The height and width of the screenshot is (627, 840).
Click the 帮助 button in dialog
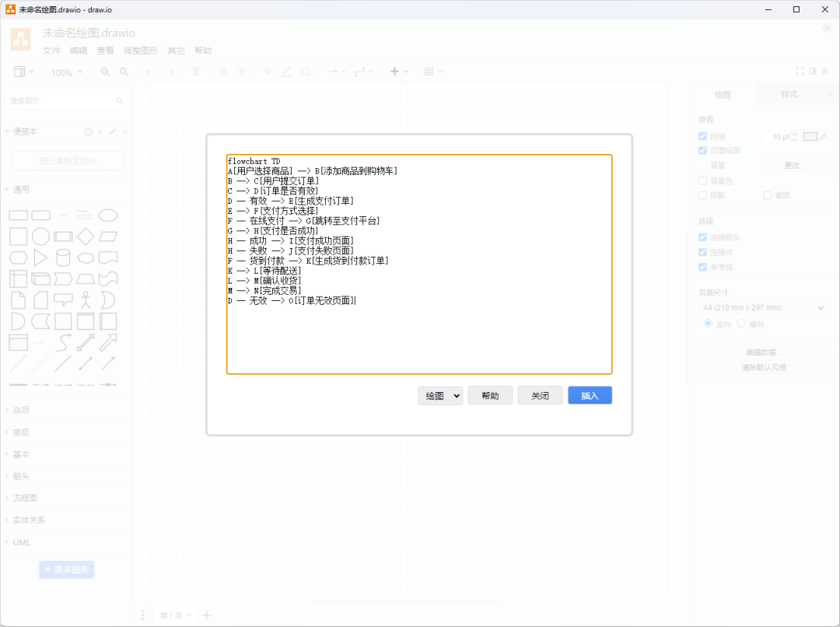tap(490, 395)
